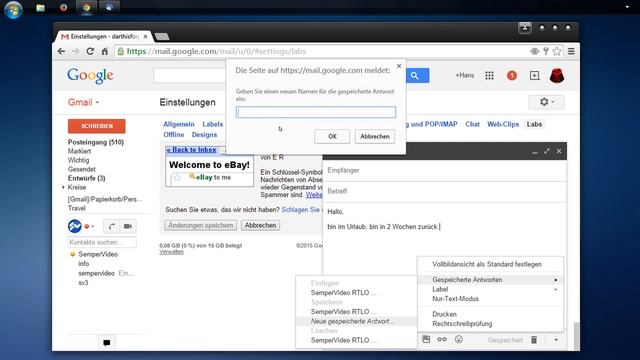Click the key icon in the address bar
Image resolution: width=640 pixels, height=360 pixels.
(x=546, y=51)
